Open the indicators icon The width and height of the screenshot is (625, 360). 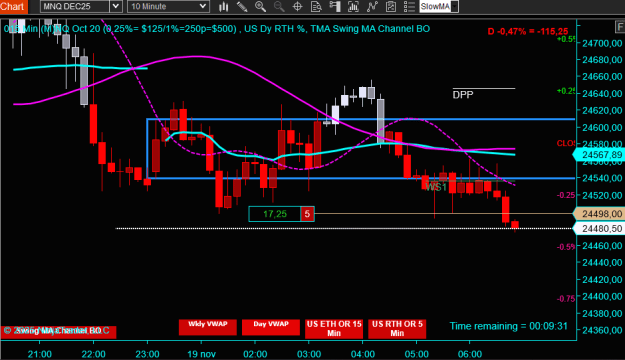coord(353,6)
